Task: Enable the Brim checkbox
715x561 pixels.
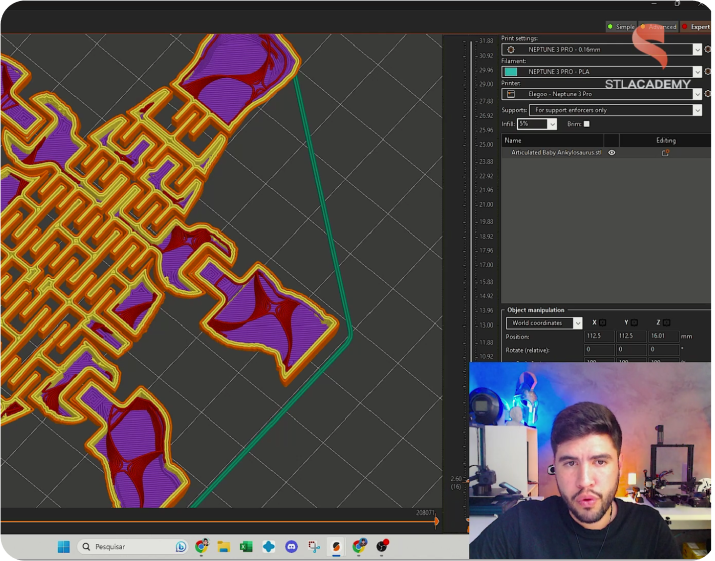Action: click(x=587, y=124)
